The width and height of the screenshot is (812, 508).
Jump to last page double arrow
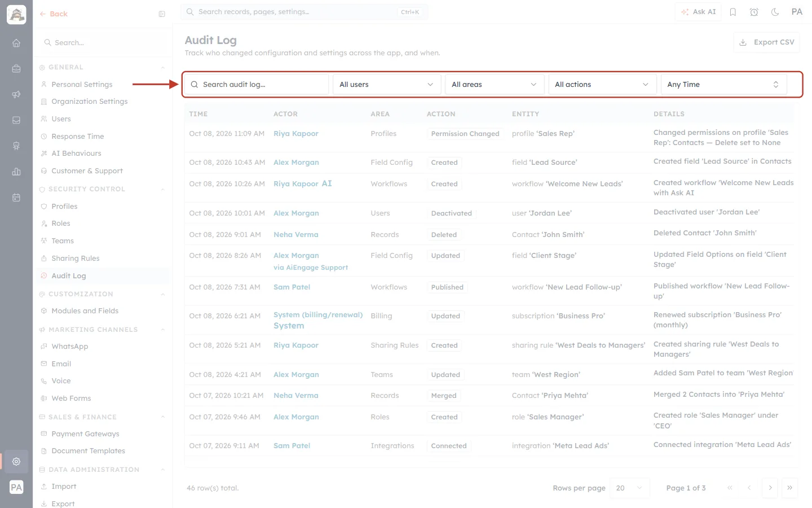point(789,488)
